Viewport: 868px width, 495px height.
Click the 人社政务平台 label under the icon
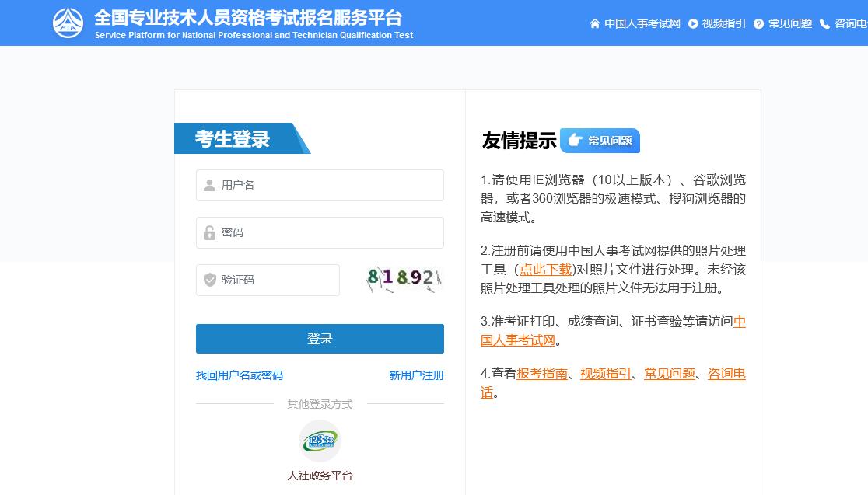click(320, 476)
